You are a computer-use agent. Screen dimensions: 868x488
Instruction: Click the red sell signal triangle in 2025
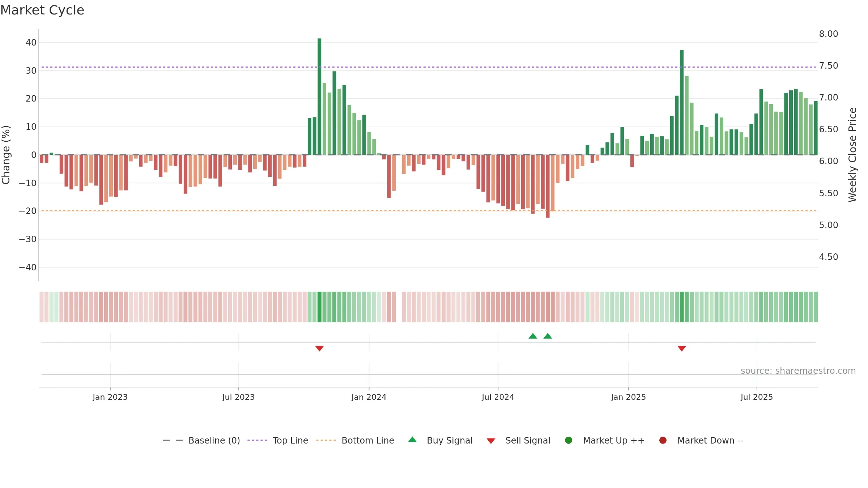tap(682, 348)
